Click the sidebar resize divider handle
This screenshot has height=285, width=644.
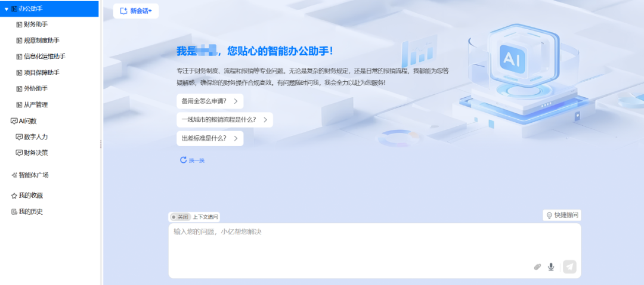tap(101, 144)
